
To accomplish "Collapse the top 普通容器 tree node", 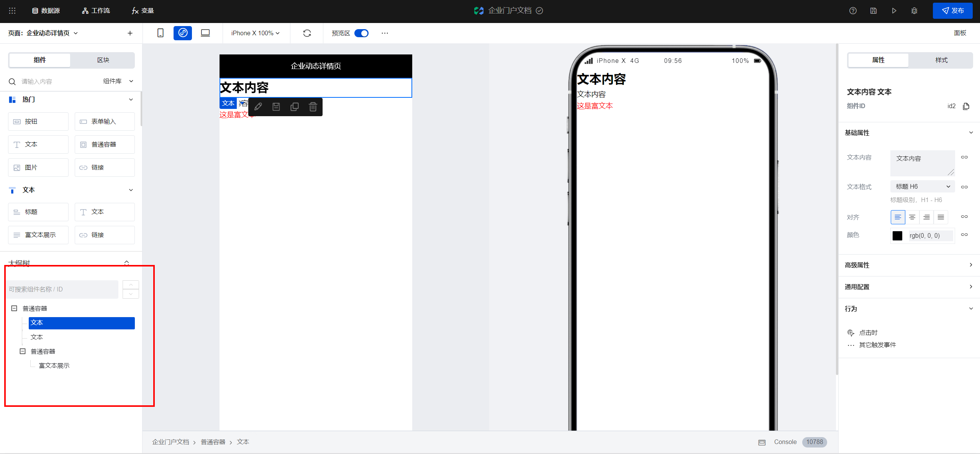I will [14, 308].
